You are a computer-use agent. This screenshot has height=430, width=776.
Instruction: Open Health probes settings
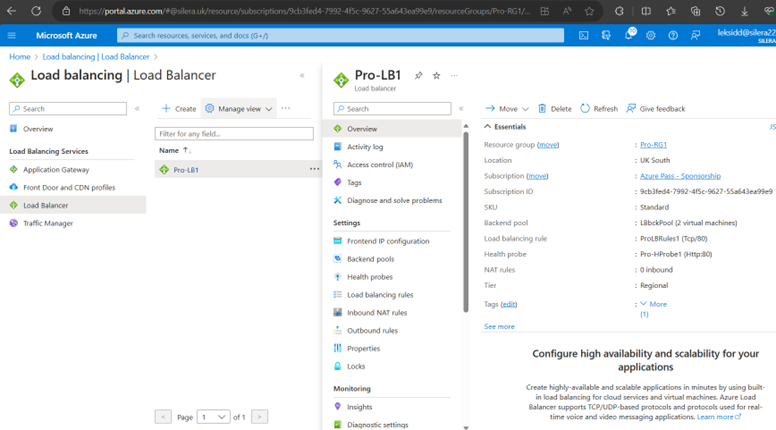coord(369,277)
